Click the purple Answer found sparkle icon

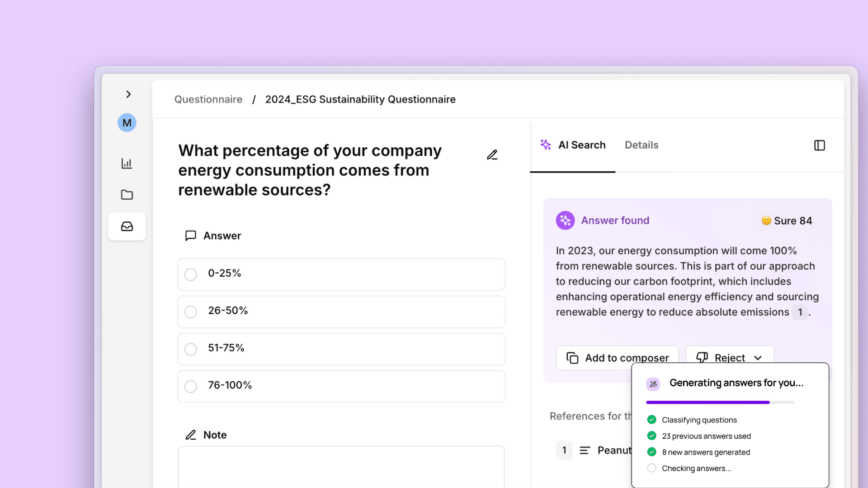[565, 221]
